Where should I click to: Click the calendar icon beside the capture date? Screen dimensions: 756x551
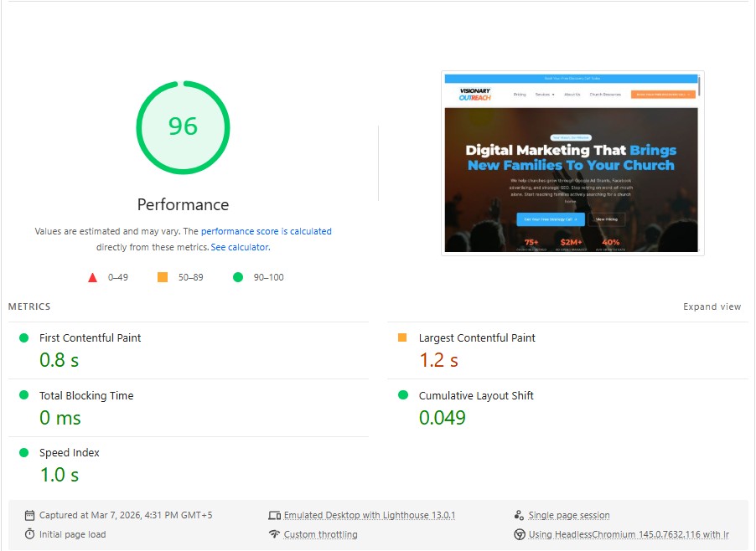[28, 515]
